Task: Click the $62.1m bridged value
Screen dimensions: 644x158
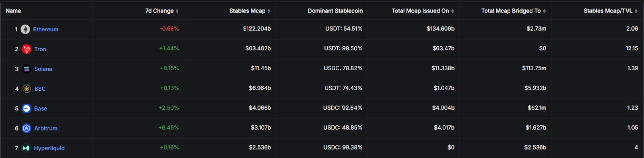Action: (x=537, y=108)
